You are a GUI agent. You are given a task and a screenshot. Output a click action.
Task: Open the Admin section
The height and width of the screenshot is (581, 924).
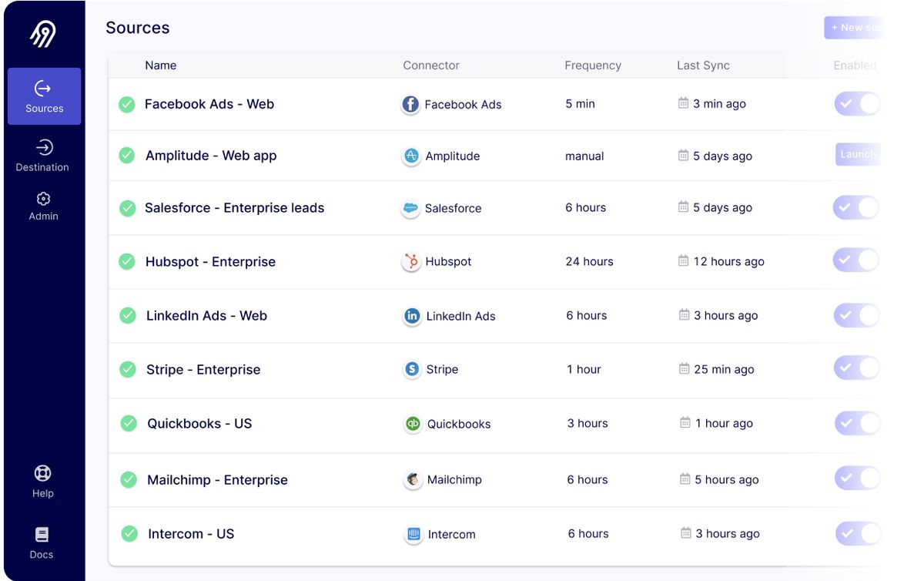click(43, 207)
